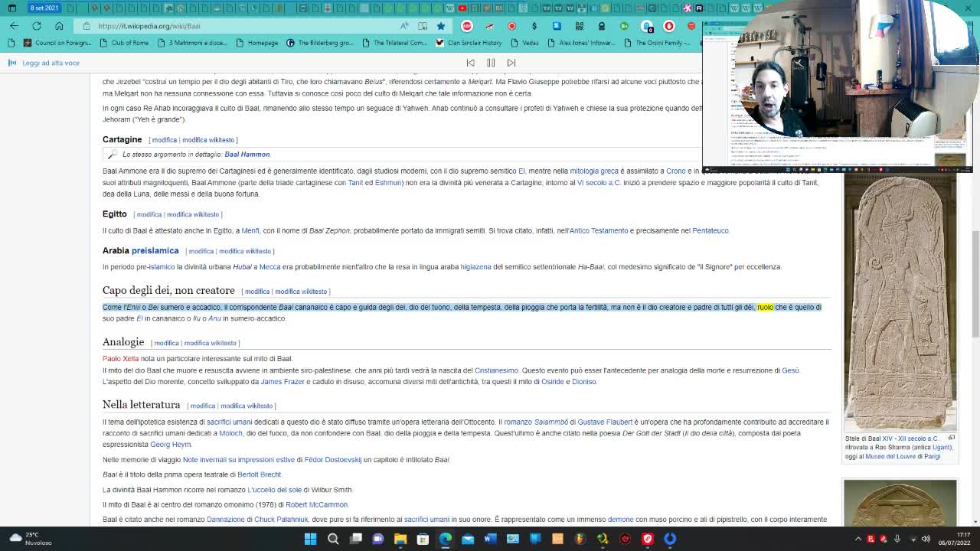This screenshot has width=980, height=551.
Task: Toggle the favorites star for this page
Action: pyautogui.click(x=441, y=26)
